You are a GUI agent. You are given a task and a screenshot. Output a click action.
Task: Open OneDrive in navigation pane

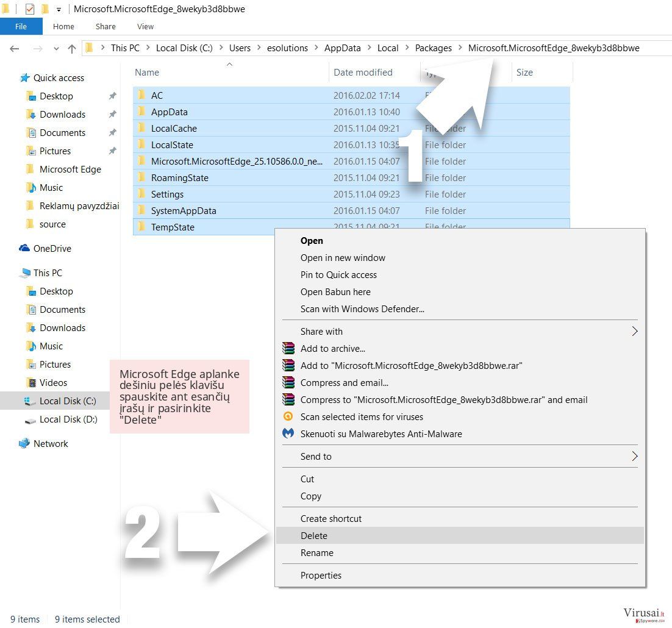52,249
